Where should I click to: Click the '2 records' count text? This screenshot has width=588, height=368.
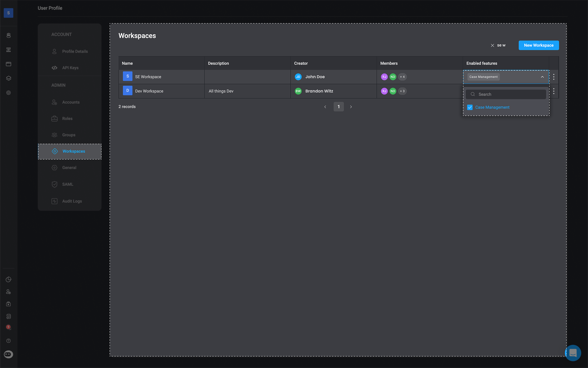coord(127,107)
